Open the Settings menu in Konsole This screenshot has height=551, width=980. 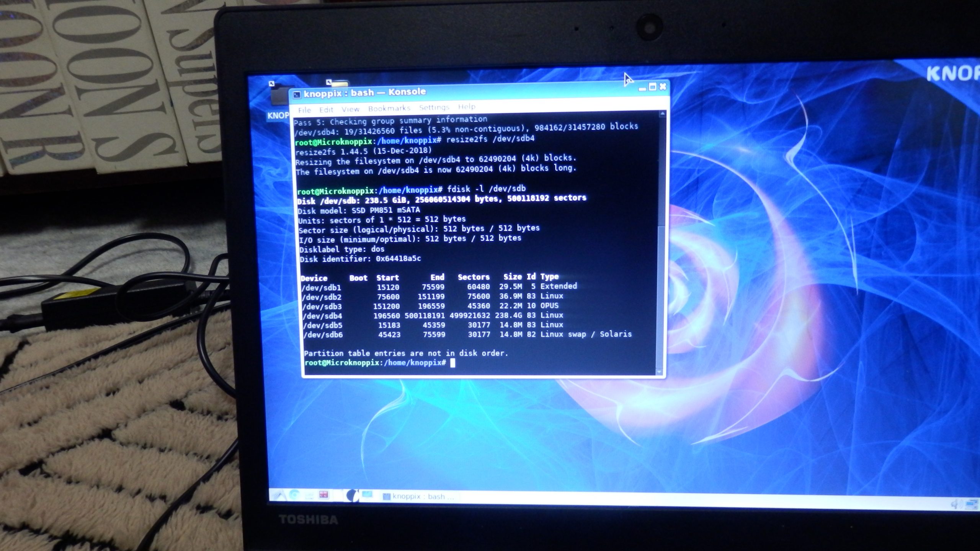point(434,107)
